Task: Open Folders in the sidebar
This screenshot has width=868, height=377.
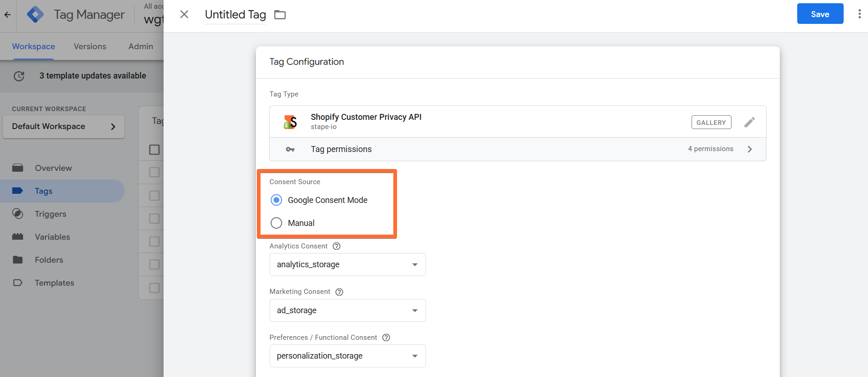Action: [49, 260]
